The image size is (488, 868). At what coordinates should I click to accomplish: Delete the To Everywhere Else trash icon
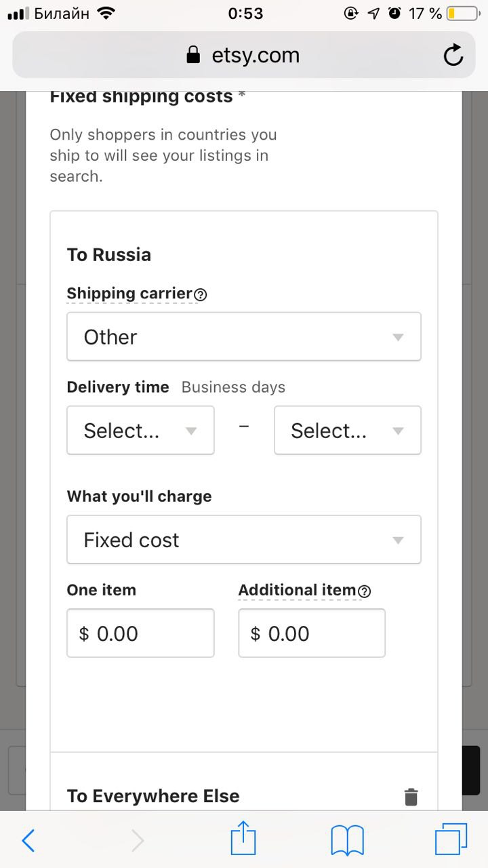(411, 797)
